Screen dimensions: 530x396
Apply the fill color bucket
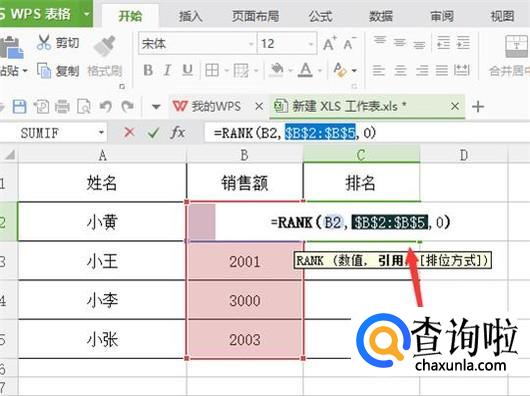277,70
